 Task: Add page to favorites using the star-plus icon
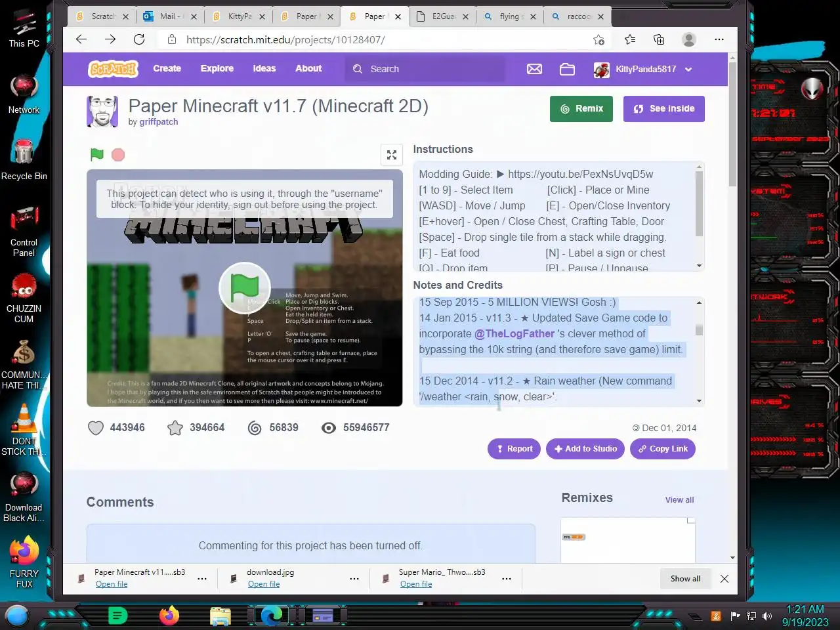coord(598,40)
